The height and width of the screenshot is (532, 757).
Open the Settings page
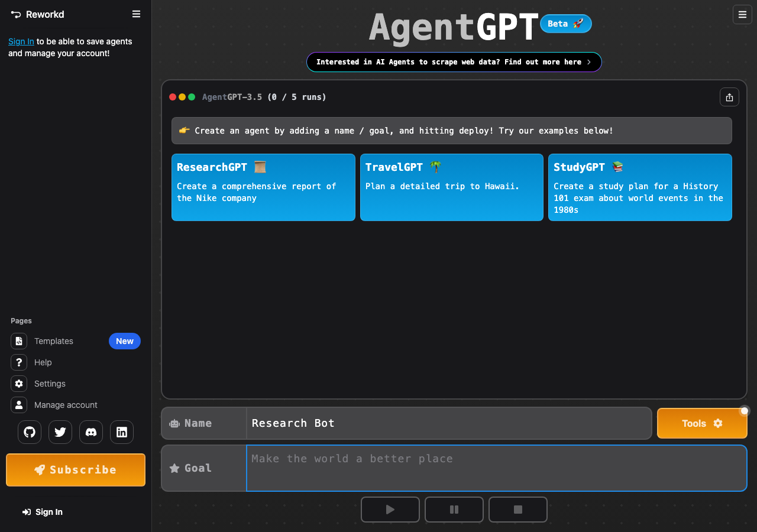pyautogui.click(x=76, y=384)
